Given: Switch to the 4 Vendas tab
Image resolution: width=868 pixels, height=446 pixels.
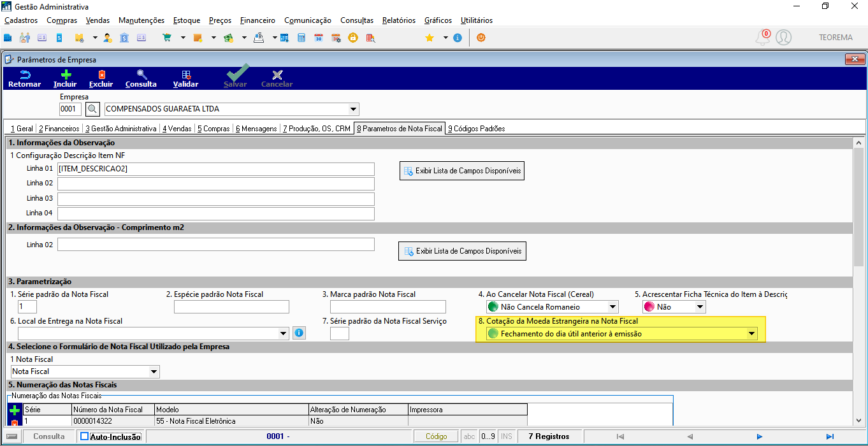Looking at the screenshot, I should 177,129.
